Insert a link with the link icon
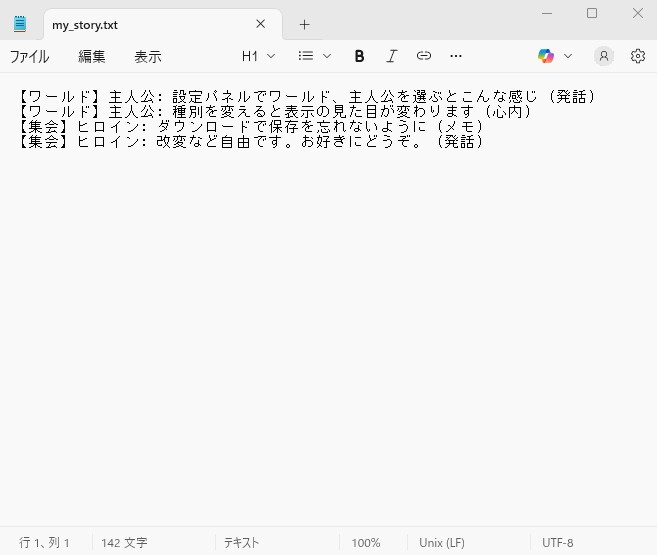The image size is (657, 555). (424, 56)
